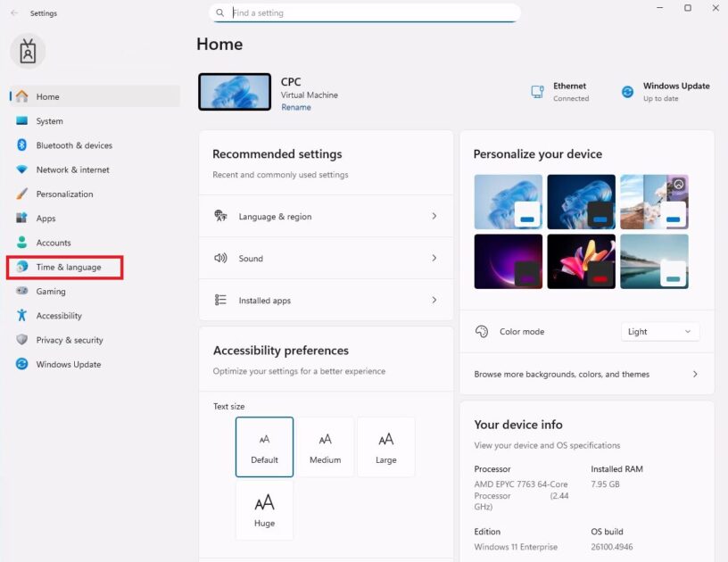Open the Language & region setting
The height and width of the screenshot is (562, 728).
[326, 216]
